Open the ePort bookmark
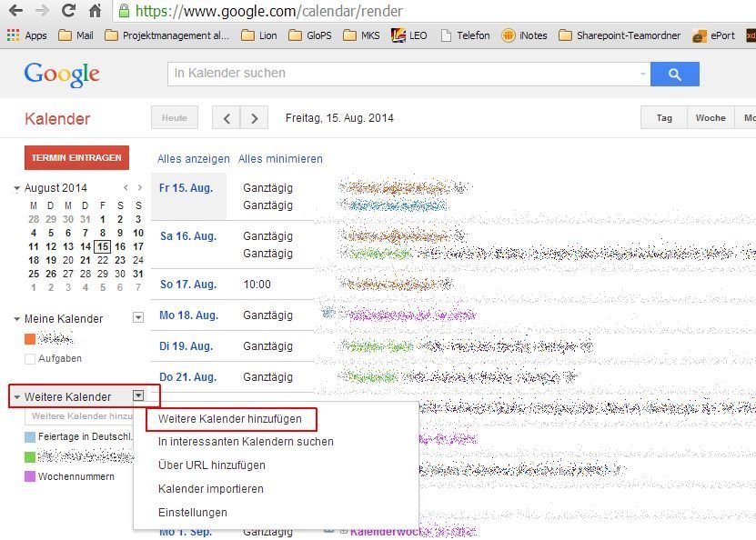The image size is (756, 540). [713, 35]
